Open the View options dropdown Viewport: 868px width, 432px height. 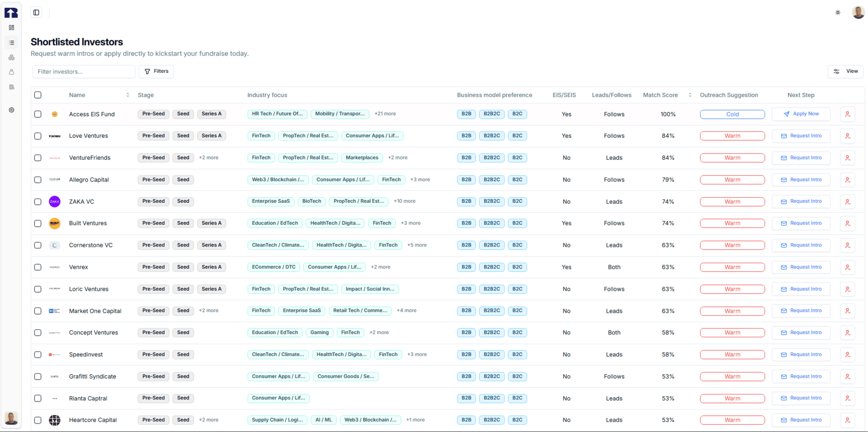pyautogui.click(x=845, y=71)
